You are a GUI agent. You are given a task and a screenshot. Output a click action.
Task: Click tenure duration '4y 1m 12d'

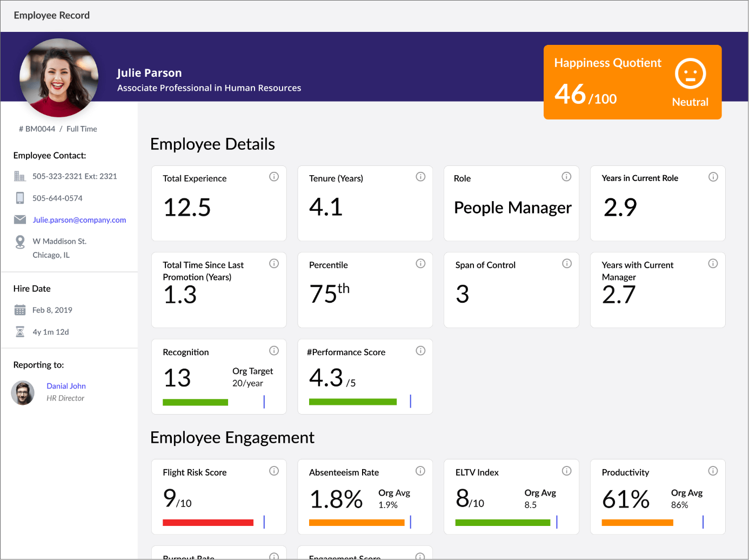51,332
